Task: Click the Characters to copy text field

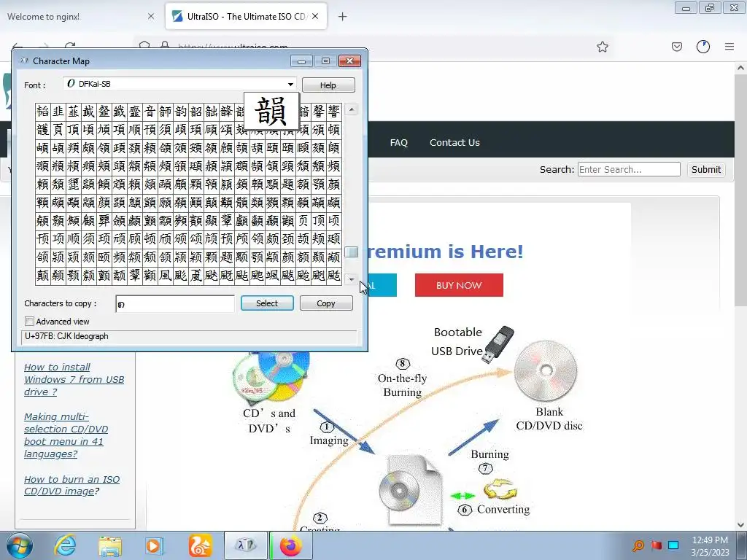Action: [x=175, y=304]
